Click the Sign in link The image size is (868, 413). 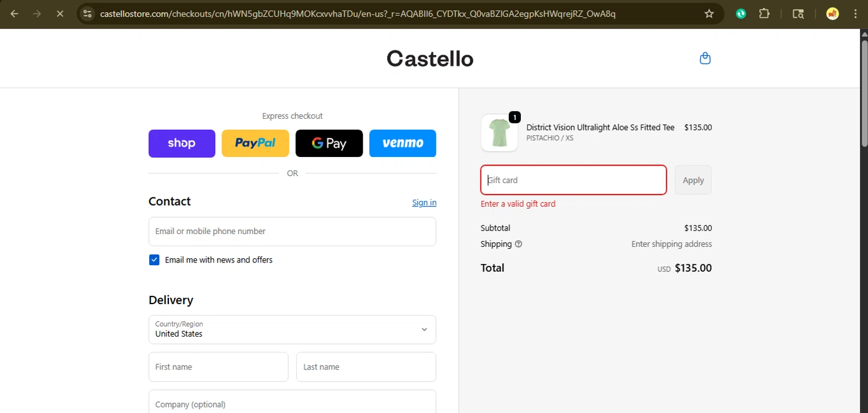tap(424, 202)
